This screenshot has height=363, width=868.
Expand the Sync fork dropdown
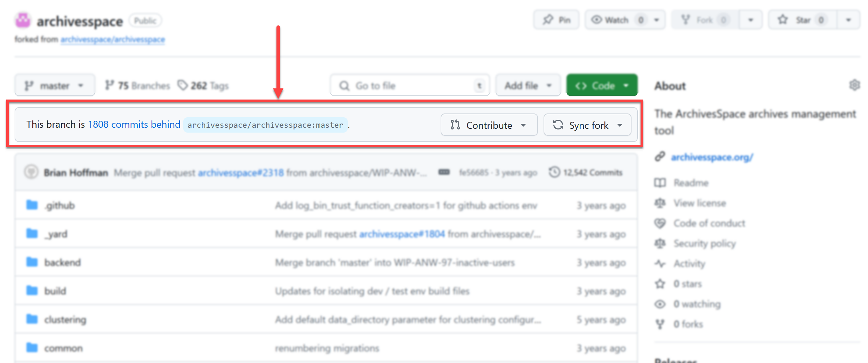point(587,125)
